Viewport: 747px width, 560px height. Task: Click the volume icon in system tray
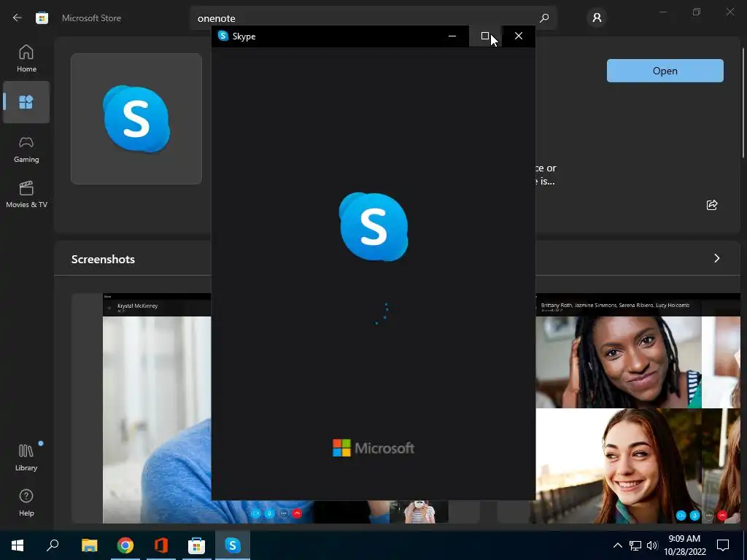point(651,545)
